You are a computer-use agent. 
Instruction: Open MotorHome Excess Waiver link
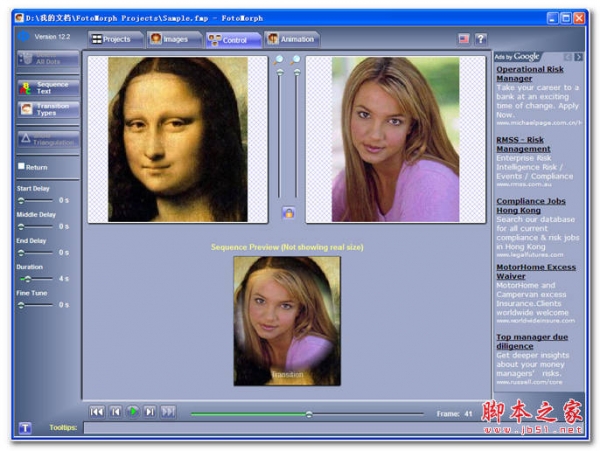536,272
